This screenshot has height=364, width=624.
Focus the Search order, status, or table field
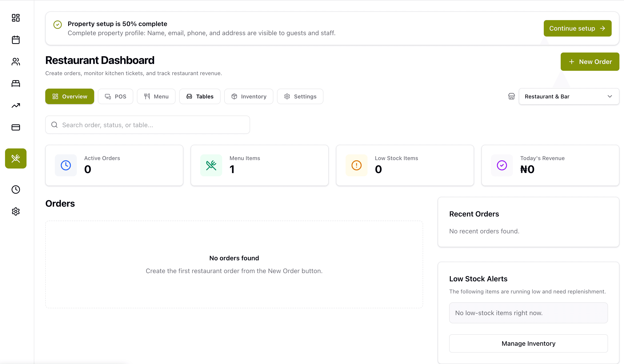pos(148,125)
